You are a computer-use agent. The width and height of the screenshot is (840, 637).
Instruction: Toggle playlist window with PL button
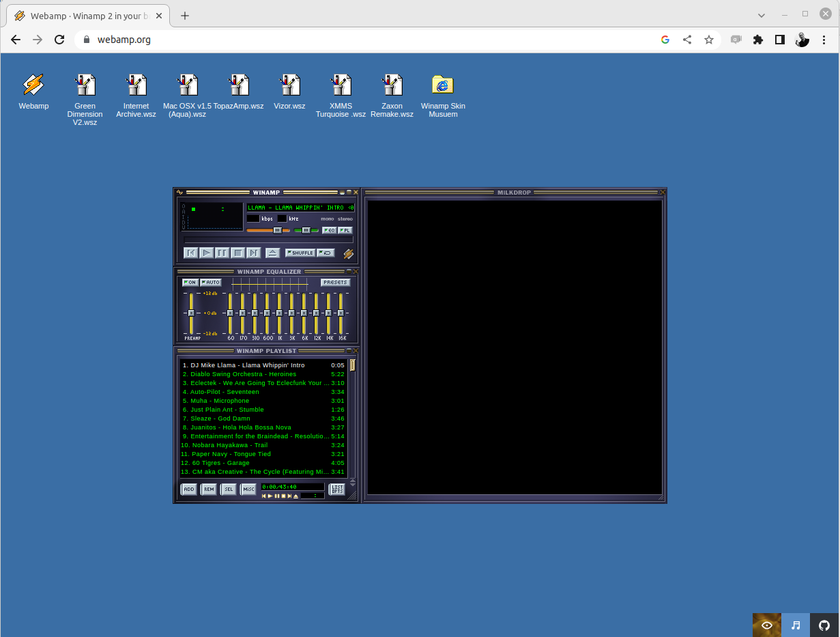coord(345,230)
